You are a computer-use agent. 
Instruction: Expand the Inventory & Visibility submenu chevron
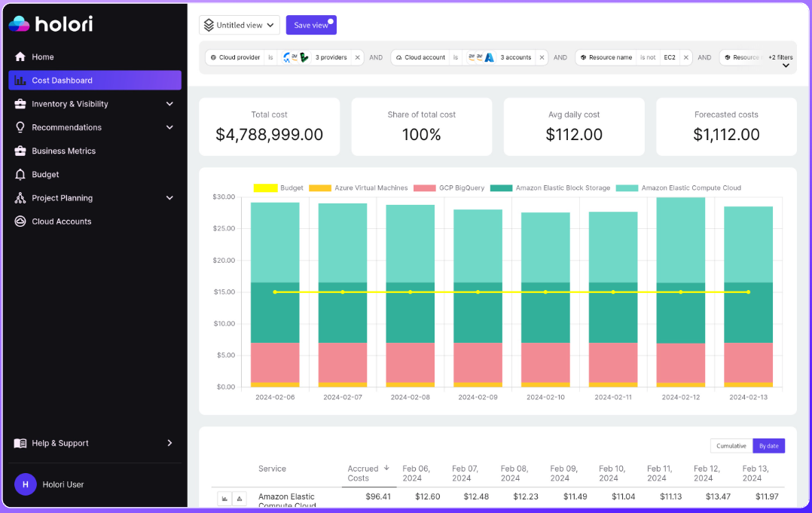pyautogui.click(x=169, y=104)
